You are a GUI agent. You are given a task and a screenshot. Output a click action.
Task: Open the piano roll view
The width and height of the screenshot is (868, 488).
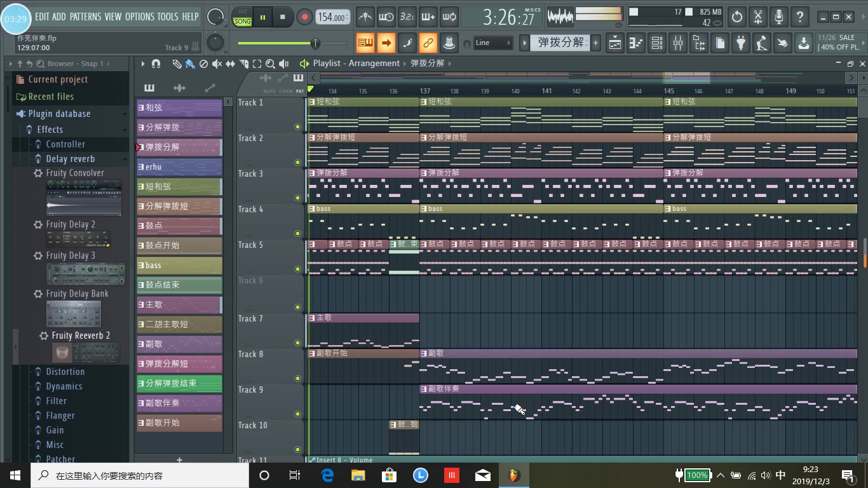[x=636, y=43]
